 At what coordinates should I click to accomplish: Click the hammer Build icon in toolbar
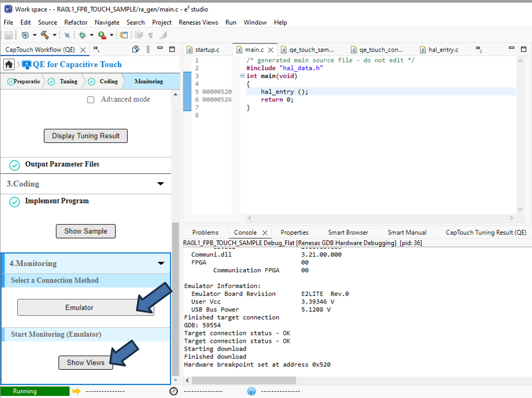(45, 35)
